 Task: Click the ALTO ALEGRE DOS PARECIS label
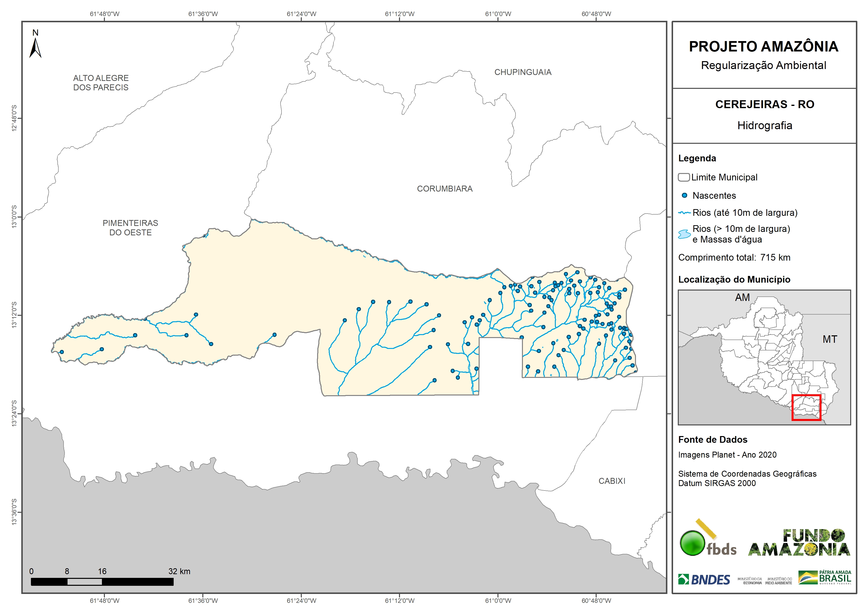click(x=101, y=83)
